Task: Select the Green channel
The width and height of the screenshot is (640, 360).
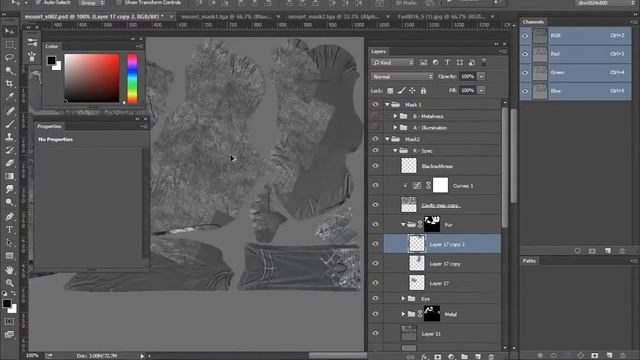Action: (x=576, y=73)
